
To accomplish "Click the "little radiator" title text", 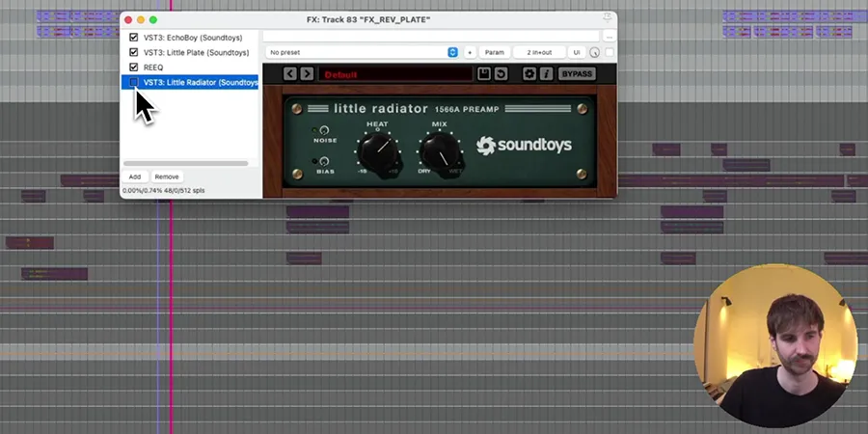I will pos(381,108).
